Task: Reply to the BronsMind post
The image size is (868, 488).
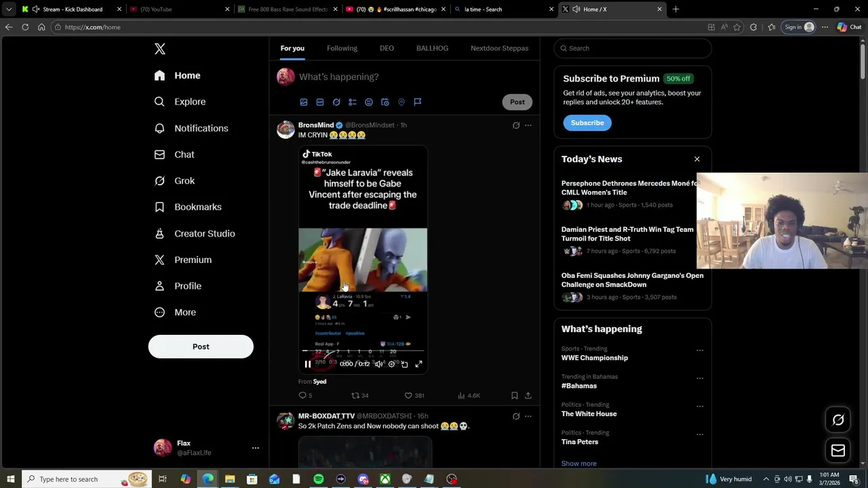Action: 305,395
